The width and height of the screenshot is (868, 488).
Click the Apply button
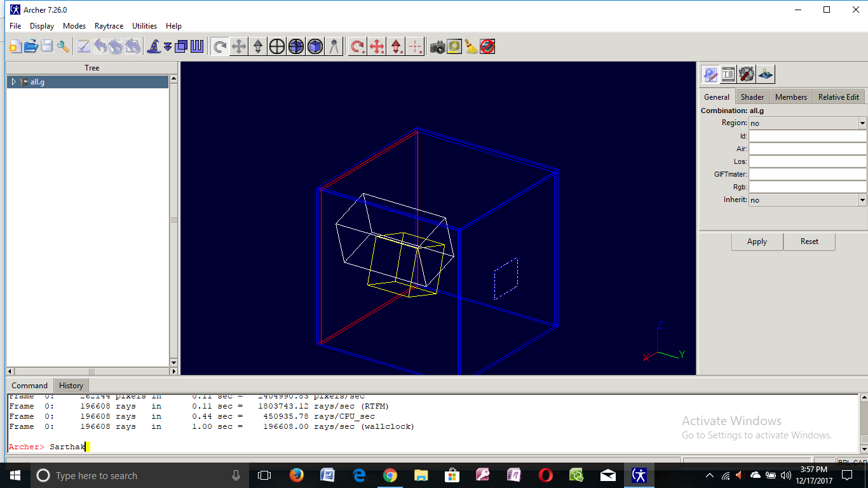pyautogui.click(x=757, y=241)
